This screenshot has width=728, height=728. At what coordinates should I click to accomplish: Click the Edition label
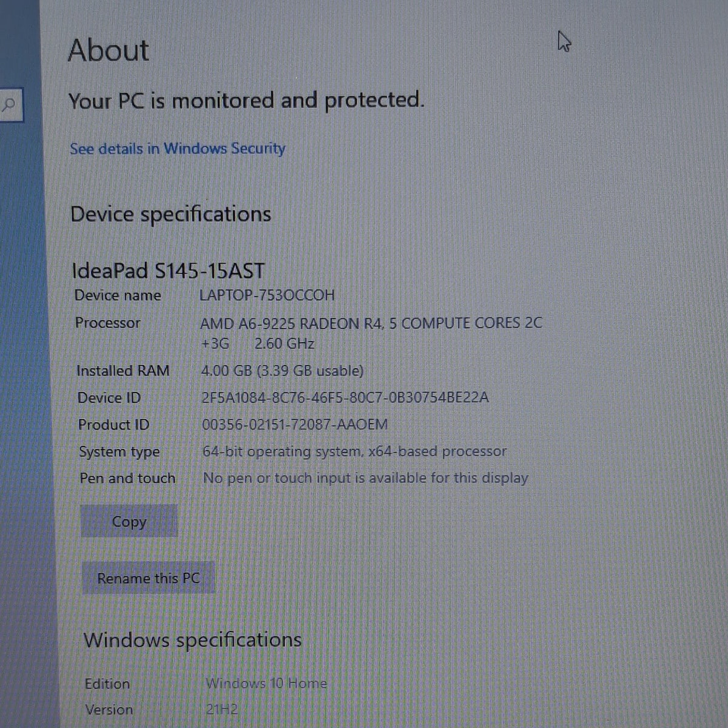pyautogui.click(x=107, y=684)
